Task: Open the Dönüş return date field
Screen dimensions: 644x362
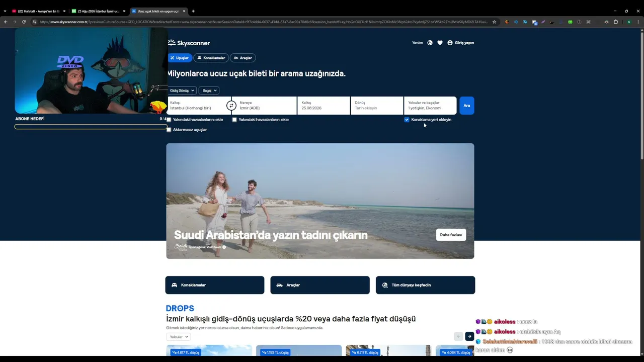Action: [x=377, y=106]
